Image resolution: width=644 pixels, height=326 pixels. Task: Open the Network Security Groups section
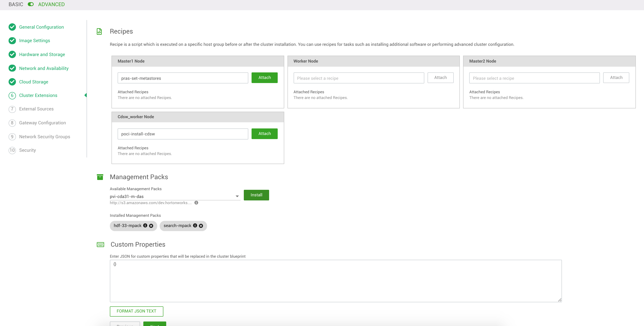point(45,136)
